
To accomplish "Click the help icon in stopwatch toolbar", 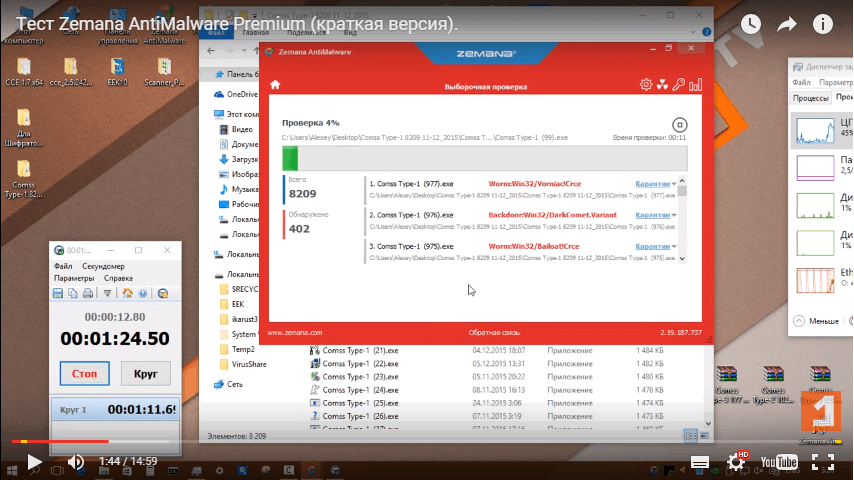I will point(143,293).
